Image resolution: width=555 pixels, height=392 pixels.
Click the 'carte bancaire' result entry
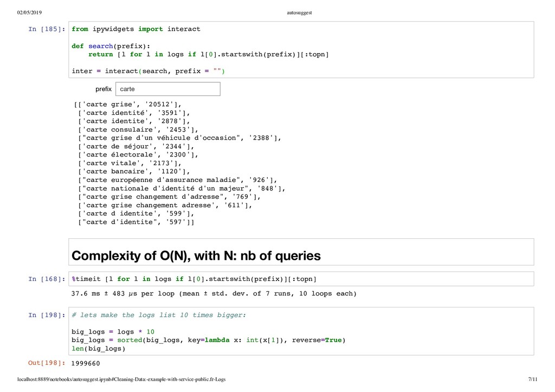coord(134,172)
